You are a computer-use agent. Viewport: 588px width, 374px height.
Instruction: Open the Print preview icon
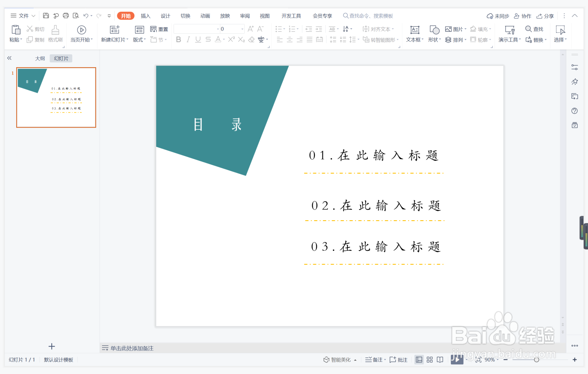[x=76, y=16]
